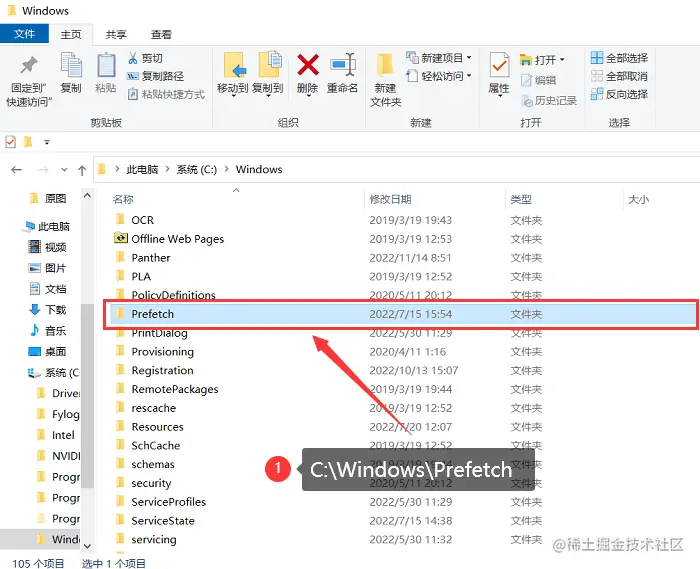Viewport: 700px width, 569px height.
Task: Go forward with the right arrow
Action: pyautogui.click(x=43, y=170)
